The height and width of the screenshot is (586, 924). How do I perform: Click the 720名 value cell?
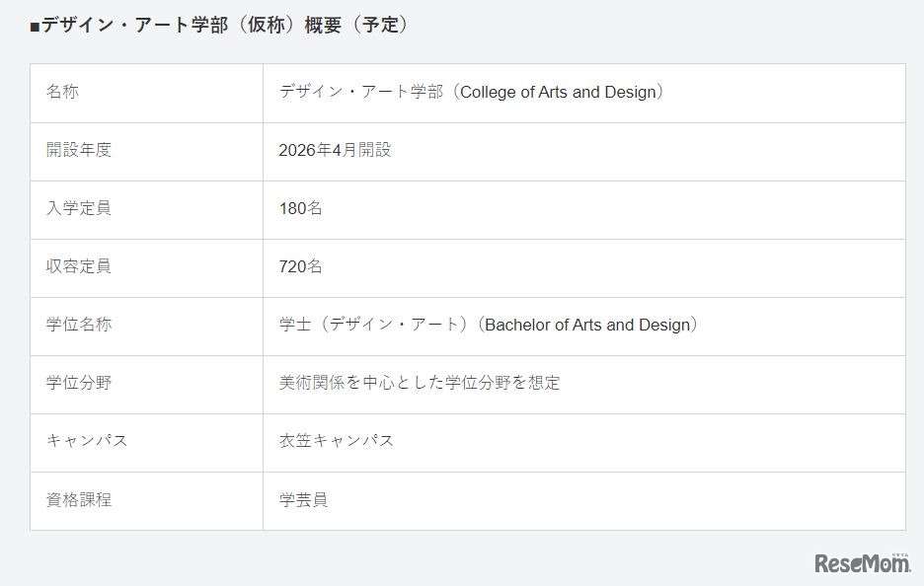coord(300,267)
